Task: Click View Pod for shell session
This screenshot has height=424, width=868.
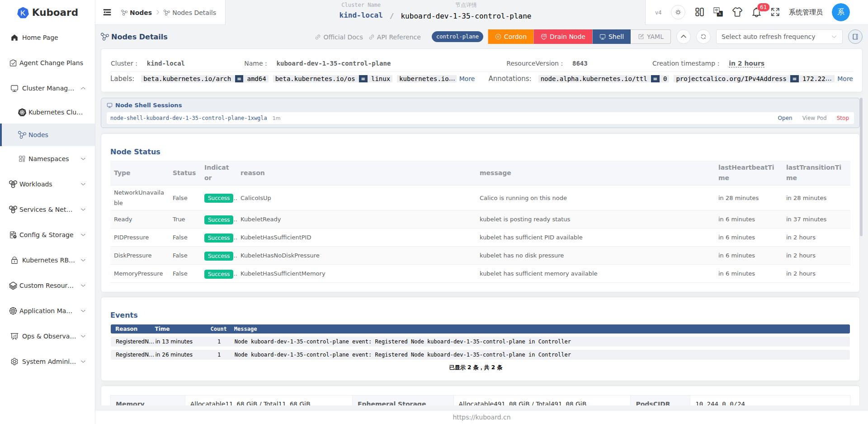Action: (814, 118)
